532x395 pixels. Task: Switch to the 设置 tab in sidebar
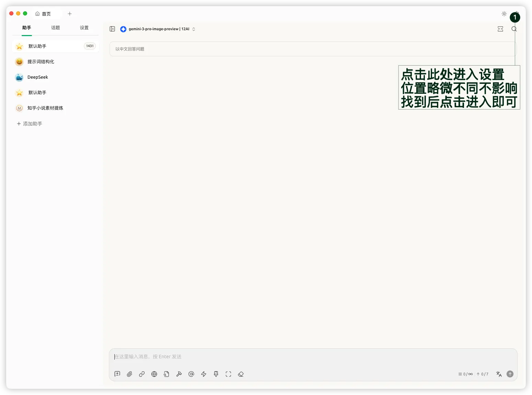[x=84, y=28]
